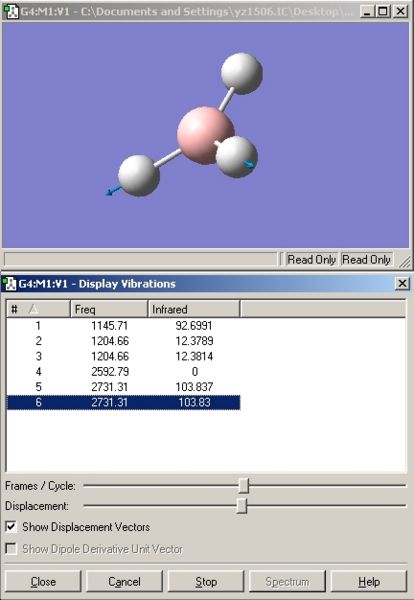This screenshot has width=414, height=600.
Task: Click infrared value 92.6991
Action: (x=194, y=326)
